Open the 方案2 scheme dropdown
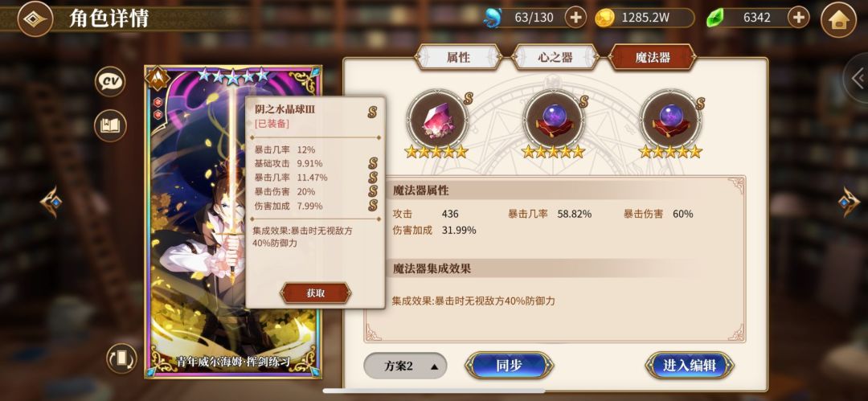The image size is (868, 401). [405, 366]
